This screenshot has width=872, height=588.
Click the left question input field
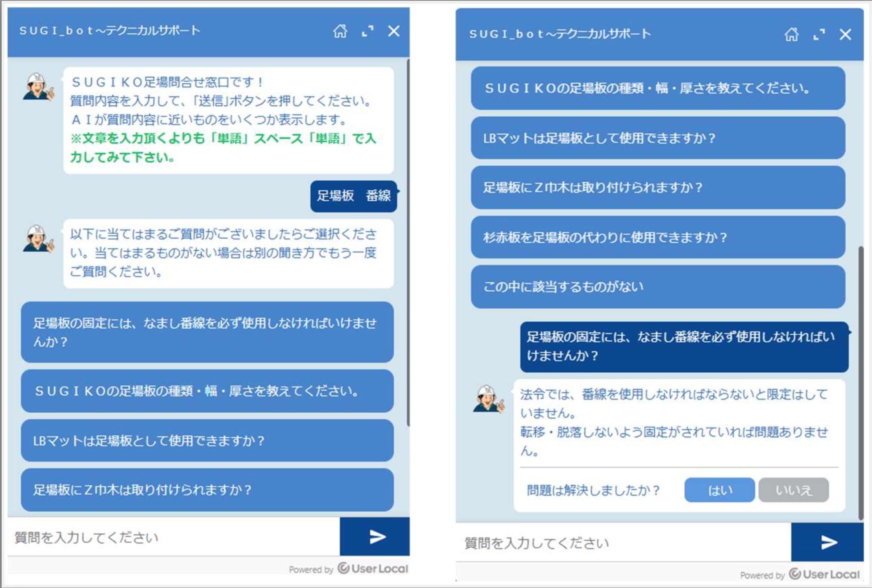[x=174, y=537]
